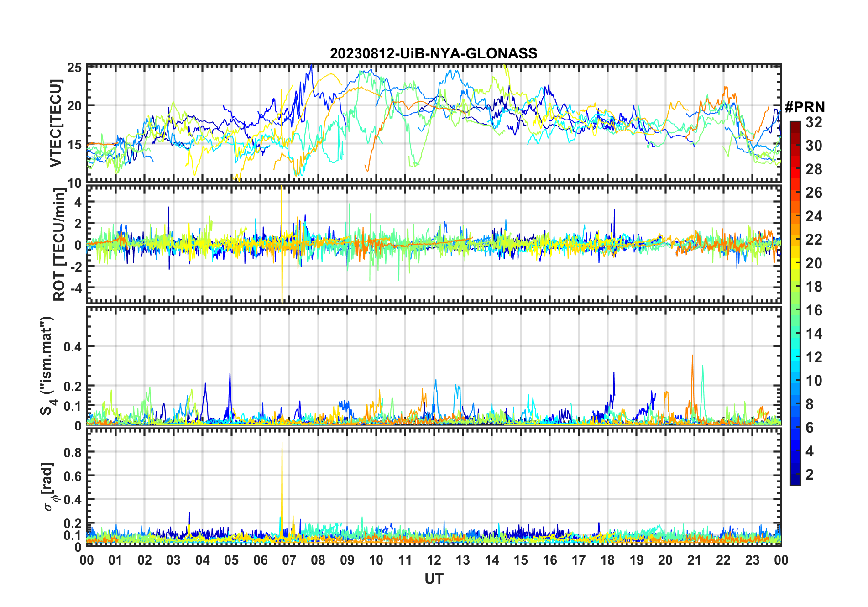Viewport: 868px width, 607px height.
Task: Click hour "21" on the UT axis
Action: [x=694, y=560]
